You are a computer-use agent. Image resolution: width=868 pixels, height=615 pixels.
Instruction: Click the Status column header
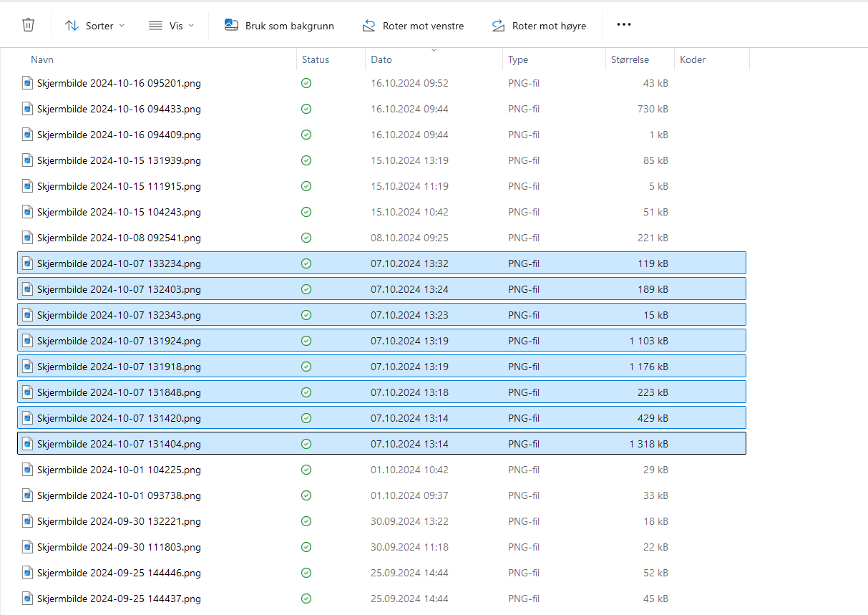316,60
